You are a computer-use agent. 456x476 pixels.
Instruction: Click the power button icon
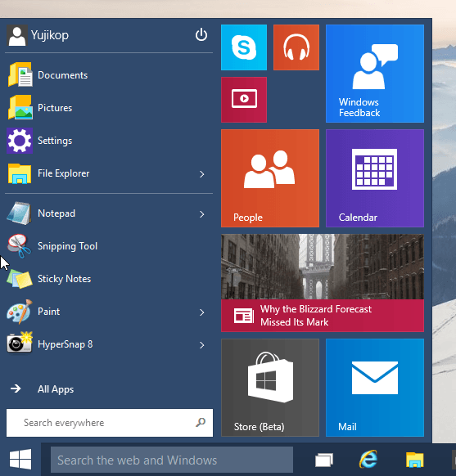[x=201, y=34]
